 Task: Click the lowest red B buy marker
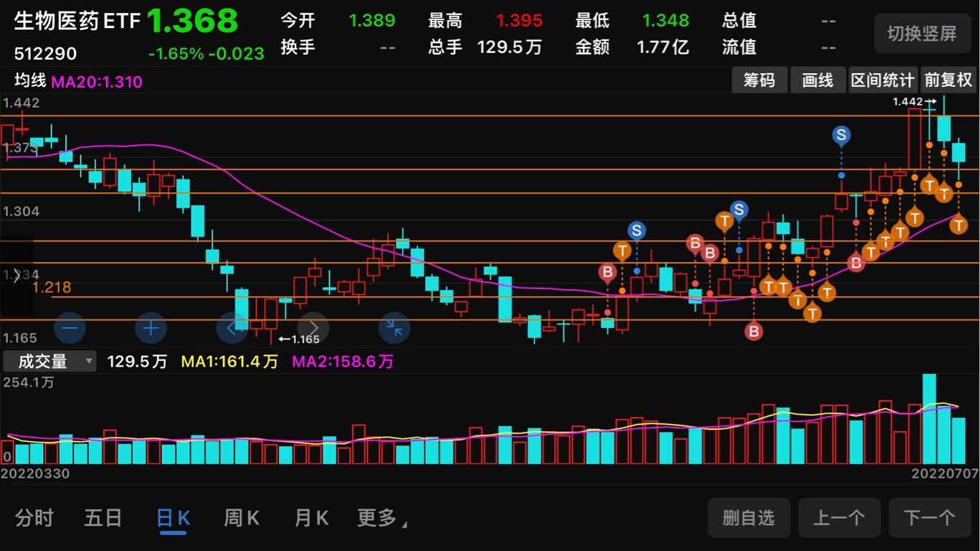tap(753, 331)
